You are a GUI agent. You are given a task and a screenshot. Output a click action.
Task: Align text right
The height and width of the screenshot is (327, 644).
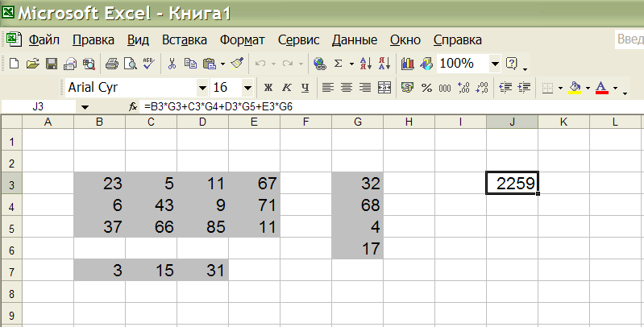(x=365, y=88)
